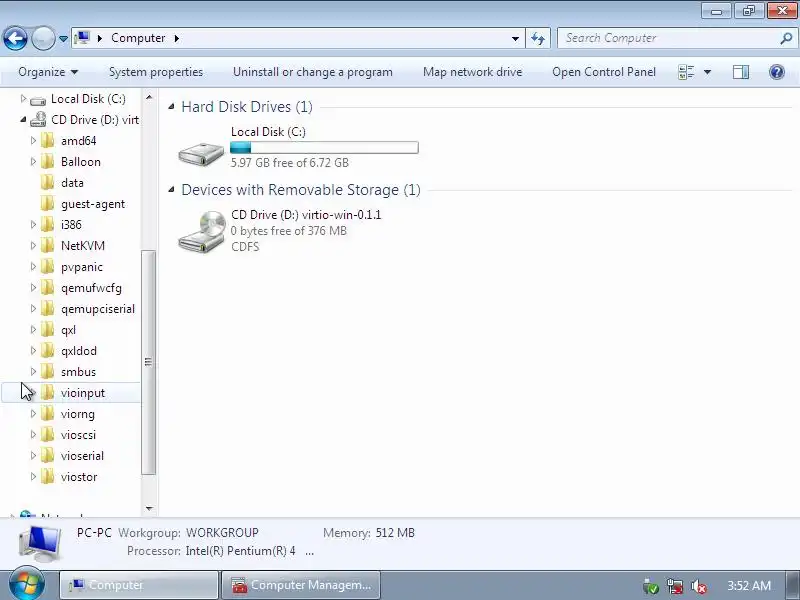
Task: Collapse the CD Drive (D:) tree node
Action: [x=23, y=119]
